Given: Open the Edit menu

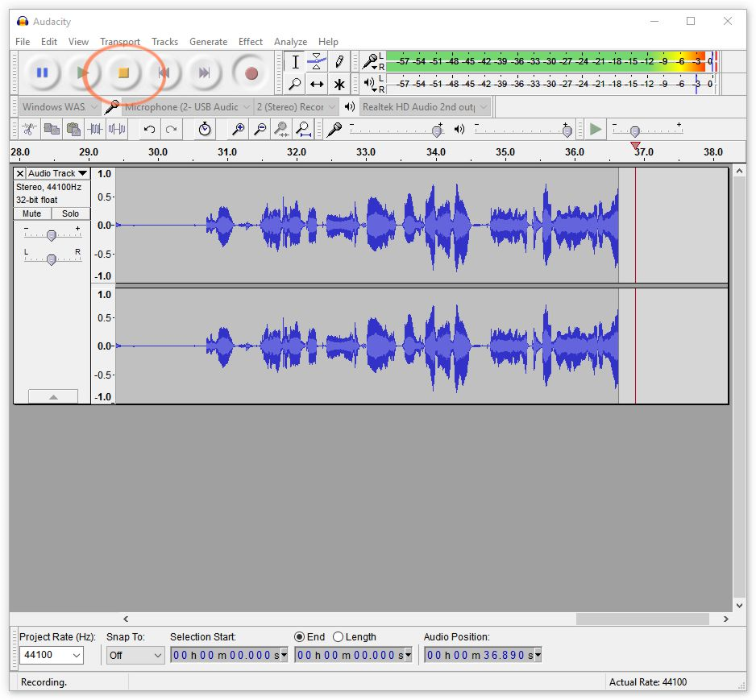Looking at the screenshot, I should [x=49, y=41].
